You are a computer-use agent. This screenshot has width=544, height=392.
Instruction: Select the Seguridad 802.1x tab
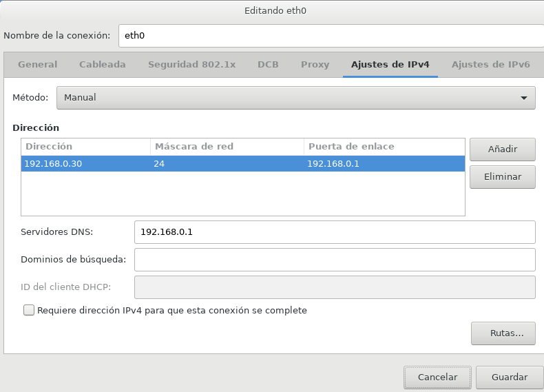(x=191, y=65)
